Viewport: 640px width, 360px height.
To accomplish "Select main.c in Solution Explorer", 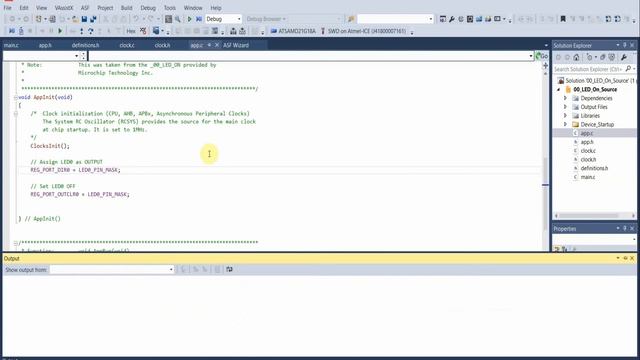I will (x=587, y=177).
